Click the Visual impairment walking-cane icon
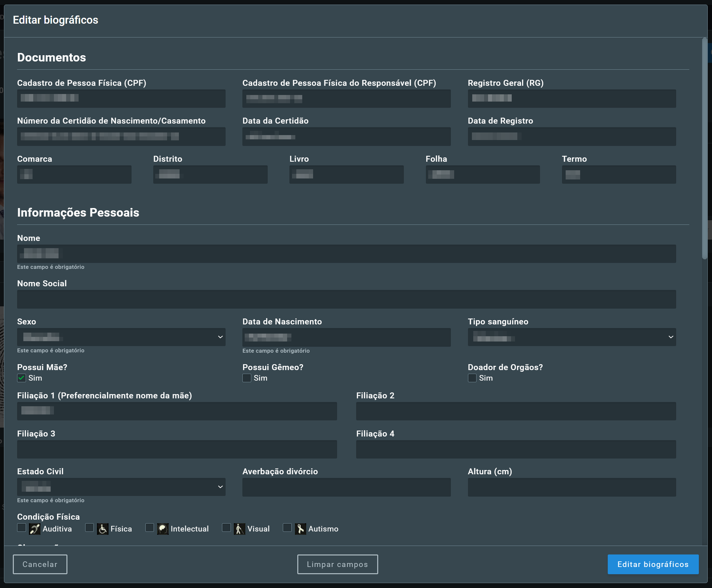Viewport: 712px width, 588px height. point(239,529)
